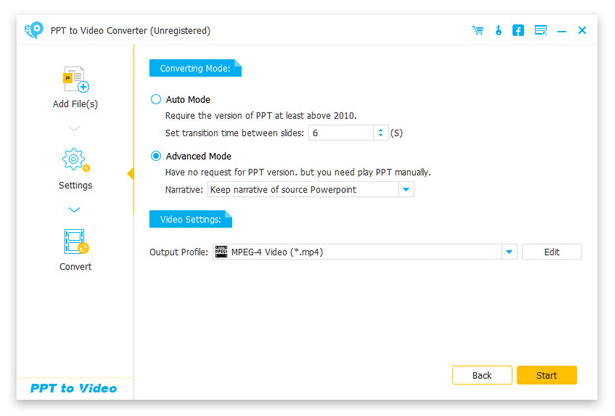Click the Convert film icon
Image resolution: width=615 pixels, height=416 pixels.
[x=76, y=242]
